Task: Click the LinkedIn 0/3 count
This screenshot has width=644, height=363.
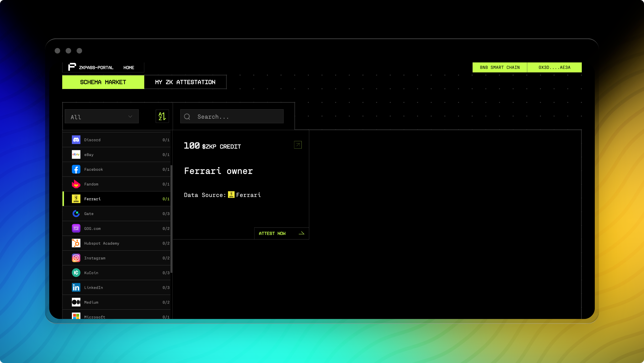Action: pyautogui.click(x=166, y=287)
